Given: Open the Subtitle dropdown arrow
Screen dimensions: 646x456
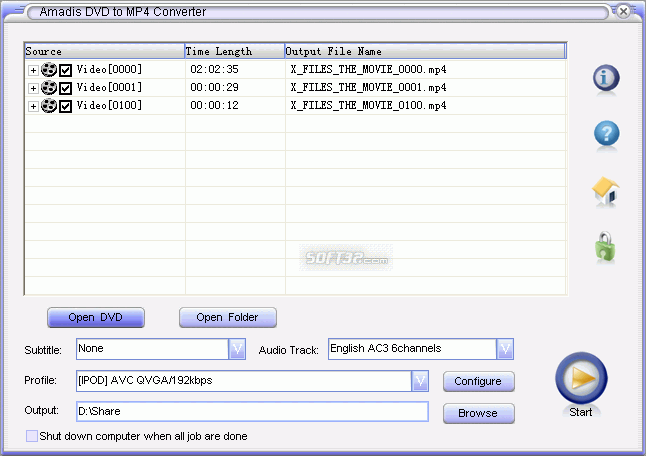Looking at the screenshot, I should [237, 349].
